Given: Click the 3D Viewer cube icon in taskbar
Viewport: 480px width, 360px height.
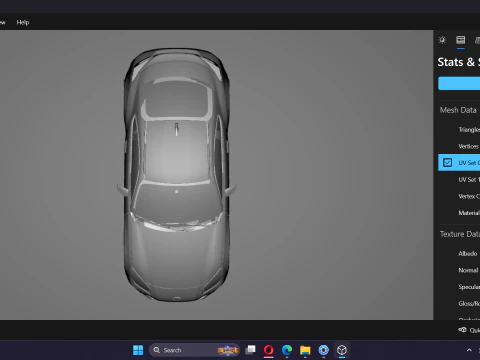Looking at the screenshot, I should (342, 350).
